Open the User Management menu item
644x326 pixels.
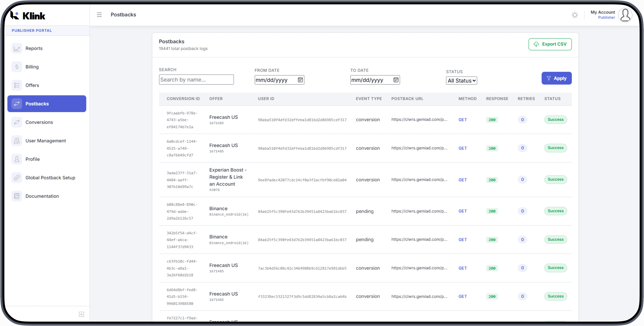pyautogui.click(x=45, y=141)
